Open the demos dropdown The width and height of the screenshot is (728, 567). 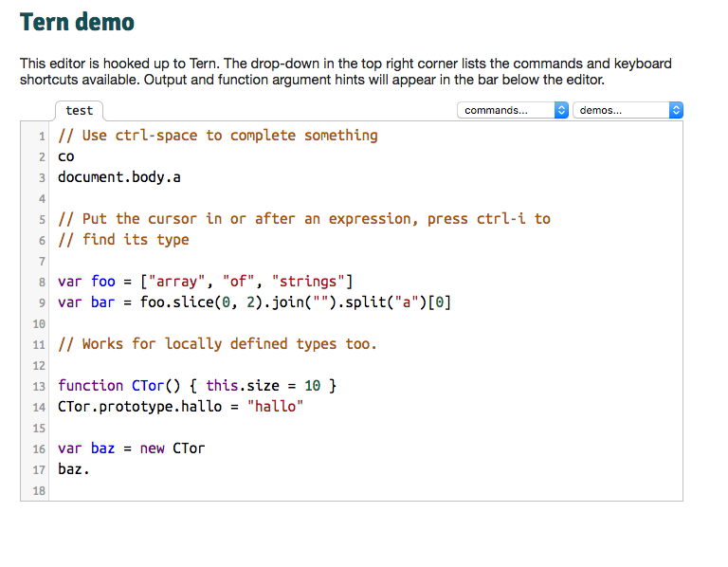[628, 110]
